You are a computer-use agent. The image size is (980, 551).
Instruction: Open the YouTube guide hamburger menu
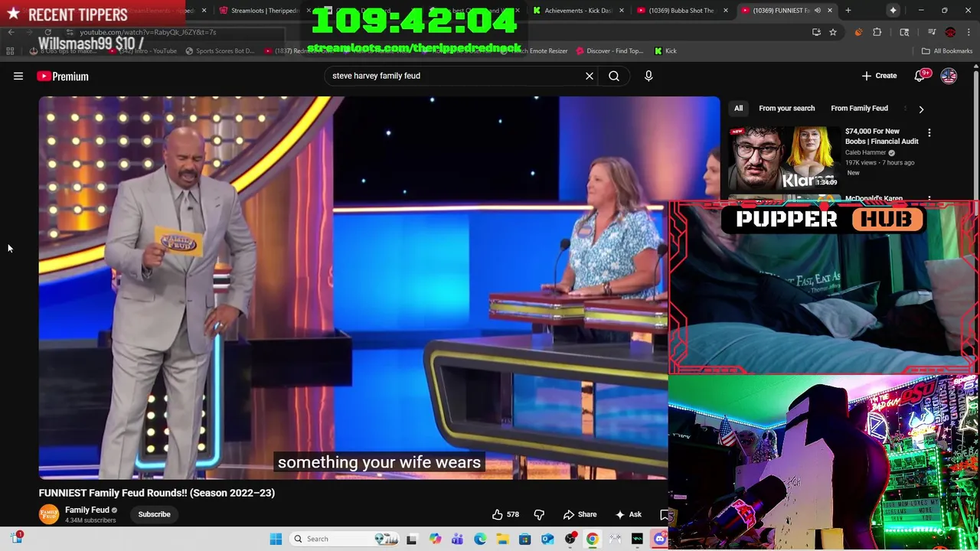tap(18, 76)
